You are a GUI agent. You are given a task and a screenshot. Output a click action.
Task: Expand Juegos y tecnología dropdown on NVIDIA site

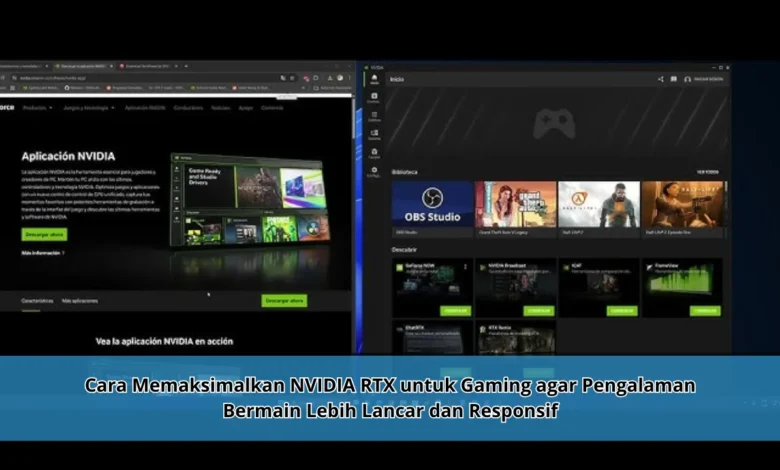(x=89, y=108)
